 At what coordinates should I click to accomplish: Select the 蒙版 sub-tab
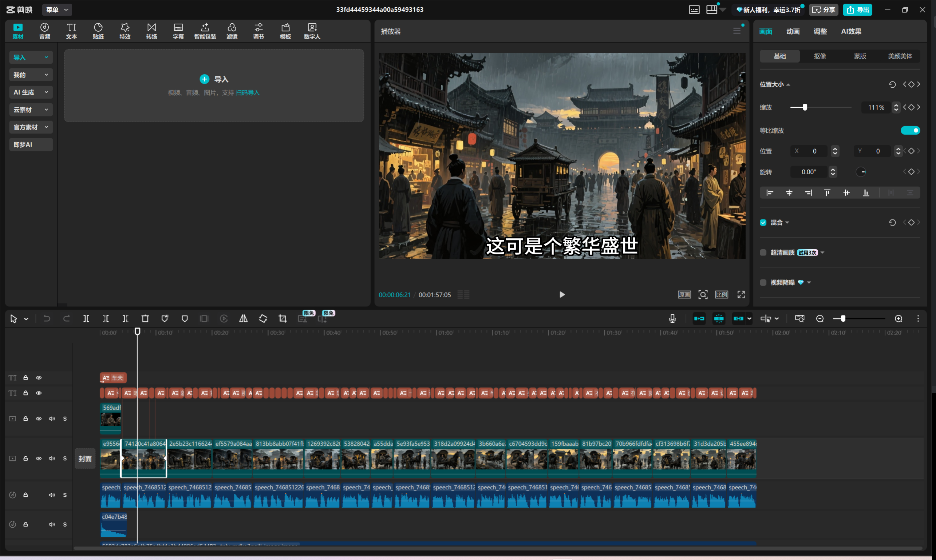coord(860,56)
